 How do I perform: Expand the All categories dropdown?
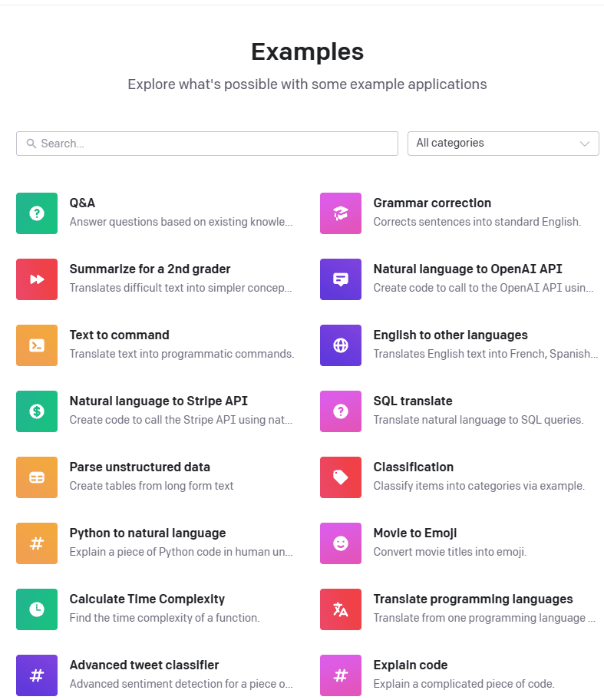[x=503, y=144]
